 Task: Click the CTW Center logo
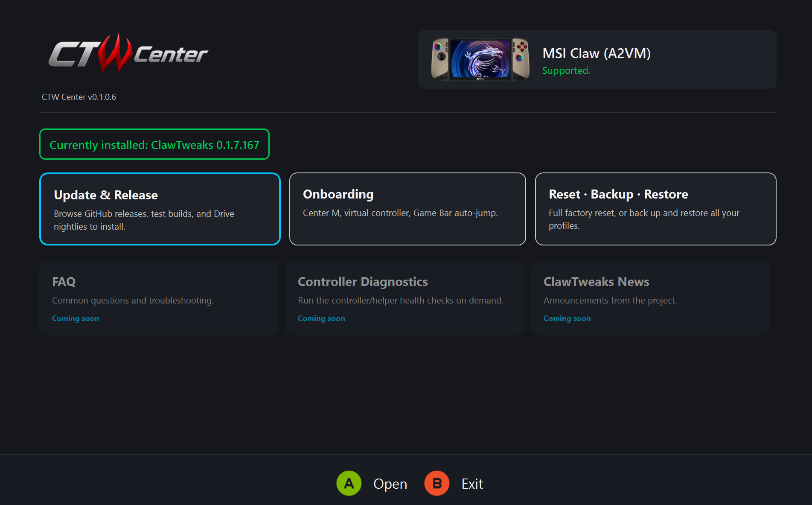coord(128,53)
